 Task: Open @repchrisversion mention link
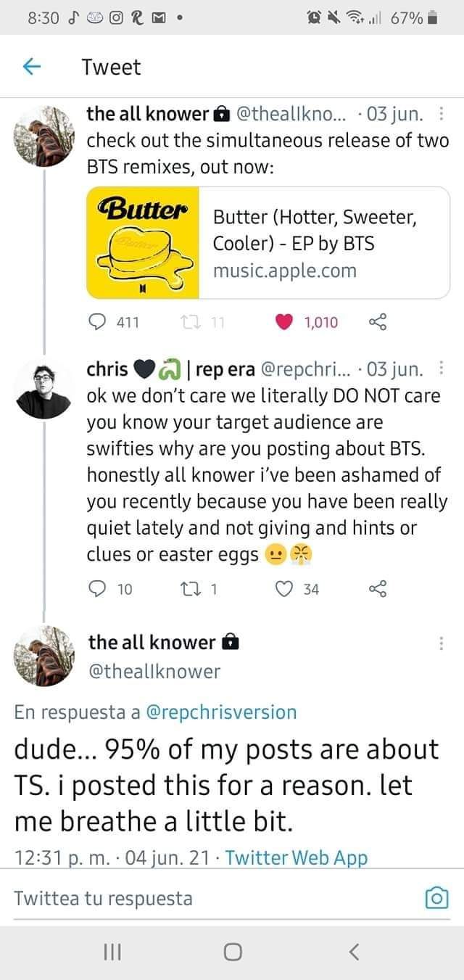pos(221,712)
